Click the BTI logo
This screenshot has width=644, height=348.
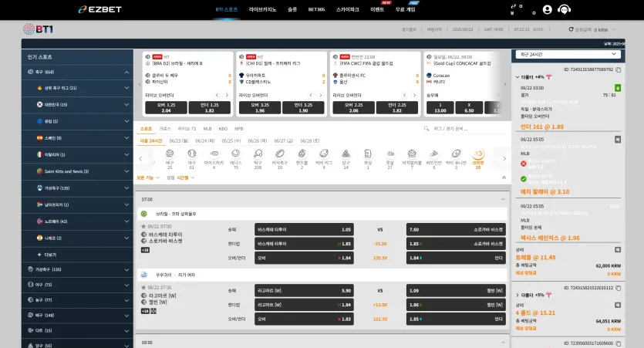coord(38,29)
